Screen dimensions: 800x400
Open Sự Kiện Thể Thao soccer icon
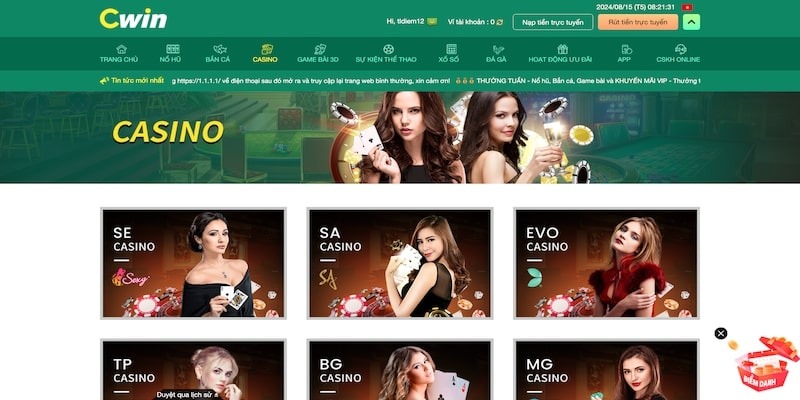click(x=388, y=49)
